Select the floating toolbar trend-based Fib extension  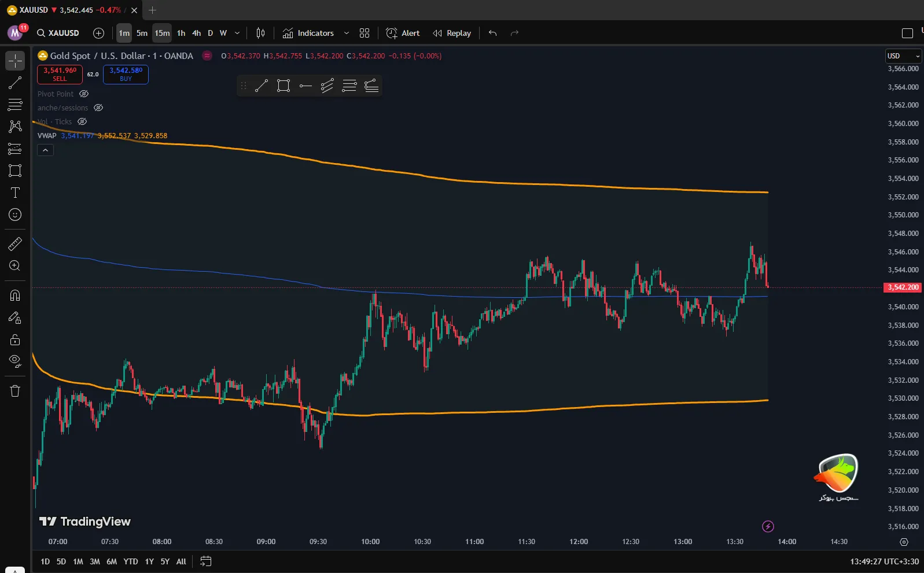371,86
